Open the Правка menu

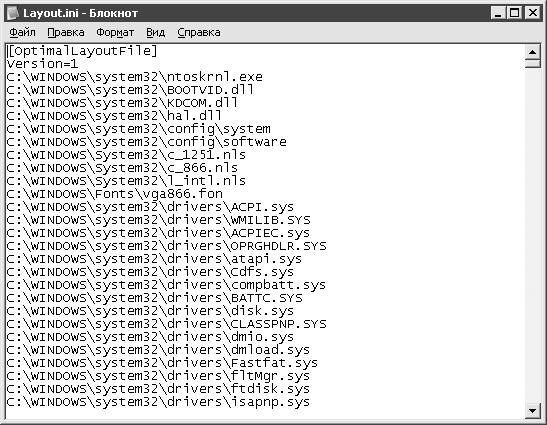[66, 32]
